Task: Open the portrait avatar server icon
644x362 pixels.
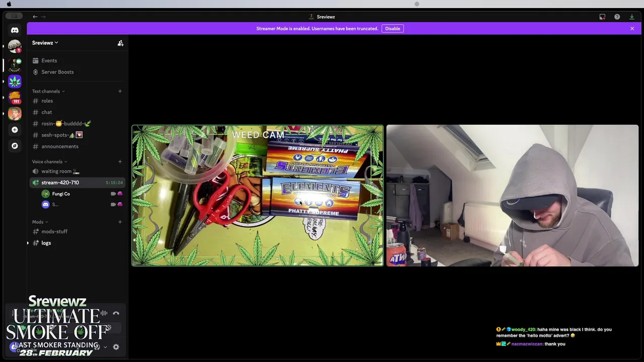Action: pyautogui.click(x=15, y=114)
